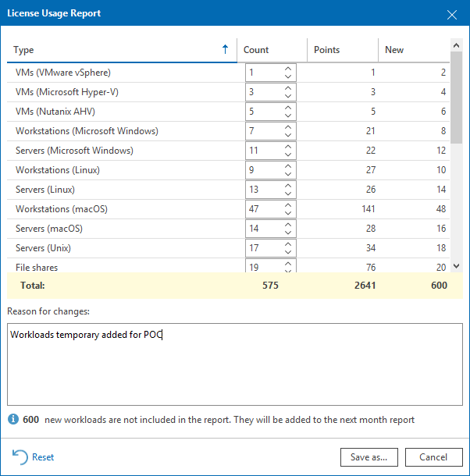Click the Reason for changes text box

(235, 364)
